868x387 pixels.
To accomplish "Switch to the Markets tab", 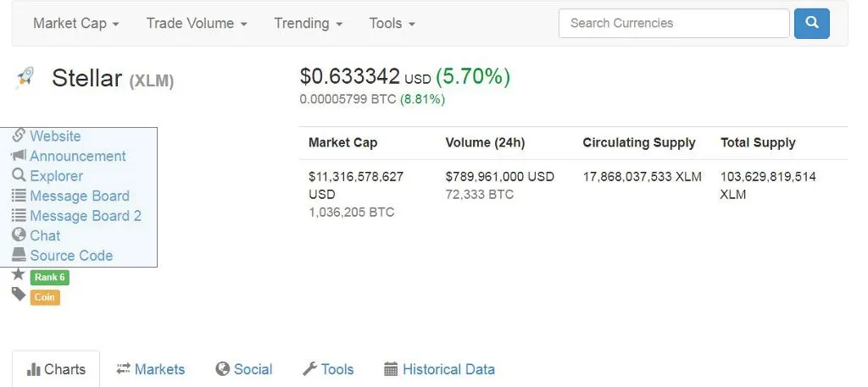I will [x=151, y=369].
